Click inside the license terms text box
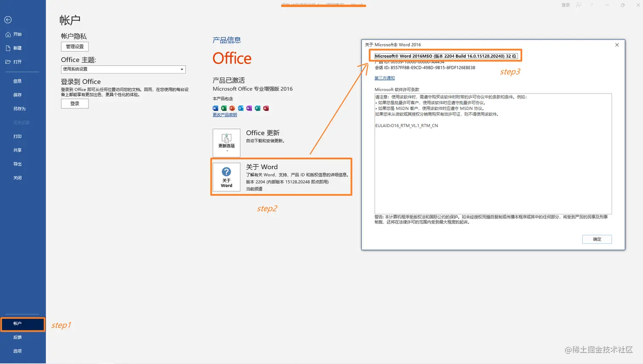The image size is (643, 364). (493, 154)
